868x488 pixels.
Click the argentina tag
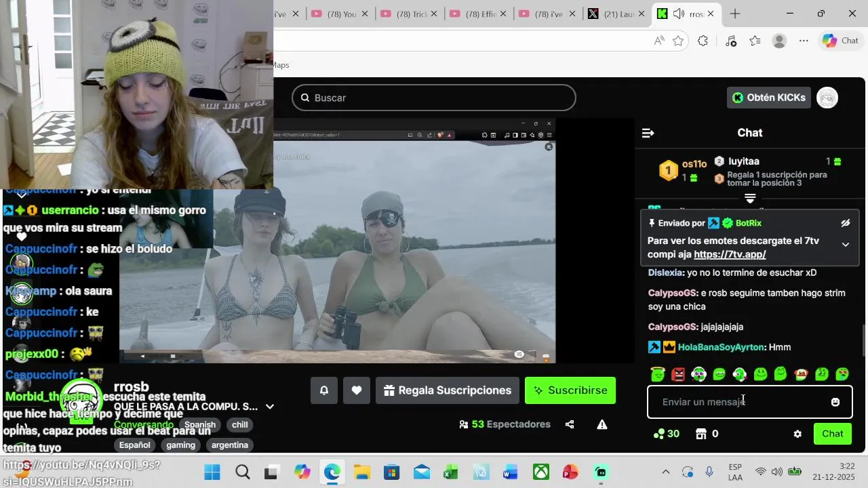(x=230, y=445)
